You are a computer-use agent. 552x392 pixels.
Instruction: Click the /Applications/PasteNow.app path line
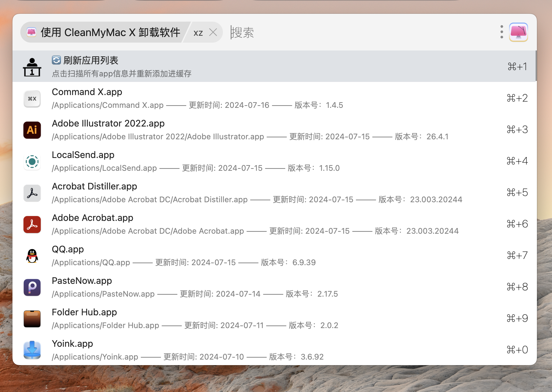pyautogui.click(x=195, y=294)
